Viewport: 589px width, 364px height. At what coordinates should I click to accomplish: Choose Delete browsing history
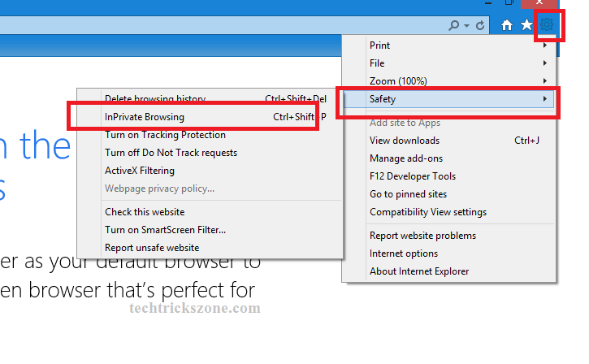(x=155, y=99)
